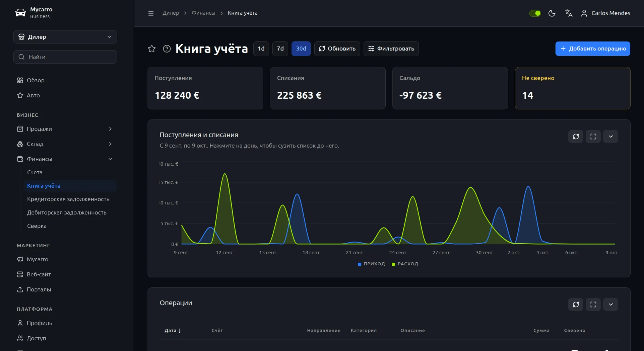Screen dimensions: 644x351
Task: Open the Не сверено summary card
Action: (572, 88)
